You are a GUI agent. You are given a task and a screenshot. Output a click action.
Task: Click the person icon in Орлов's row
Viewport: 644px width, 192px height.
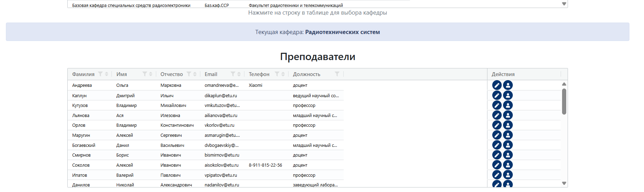(508, 125)
